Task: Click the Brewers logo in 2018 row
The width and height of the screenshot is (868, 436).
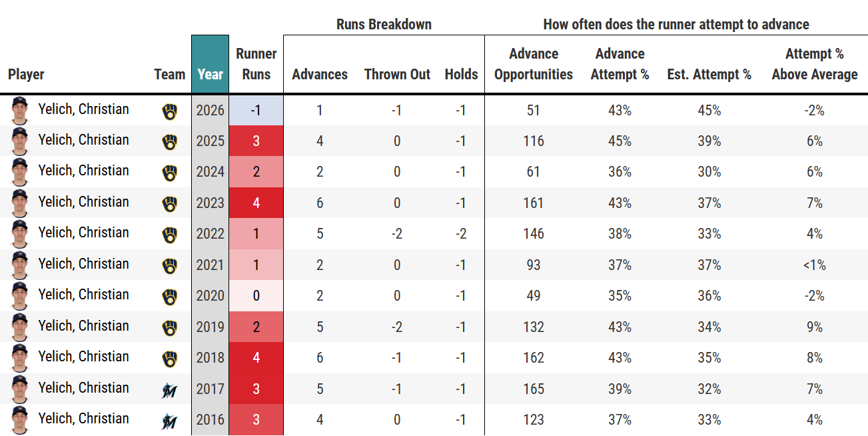Action: pos(170,359)
